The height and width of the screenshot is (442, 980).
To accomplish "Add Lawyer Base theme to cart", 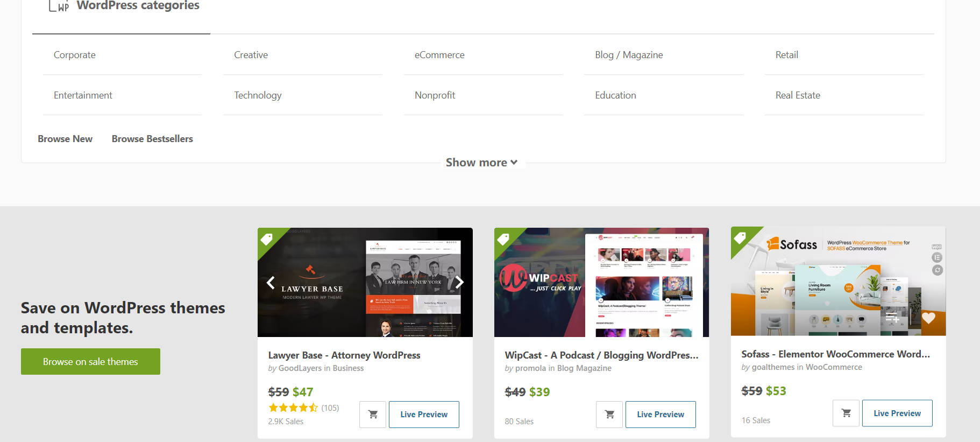I will coord(373,415).
